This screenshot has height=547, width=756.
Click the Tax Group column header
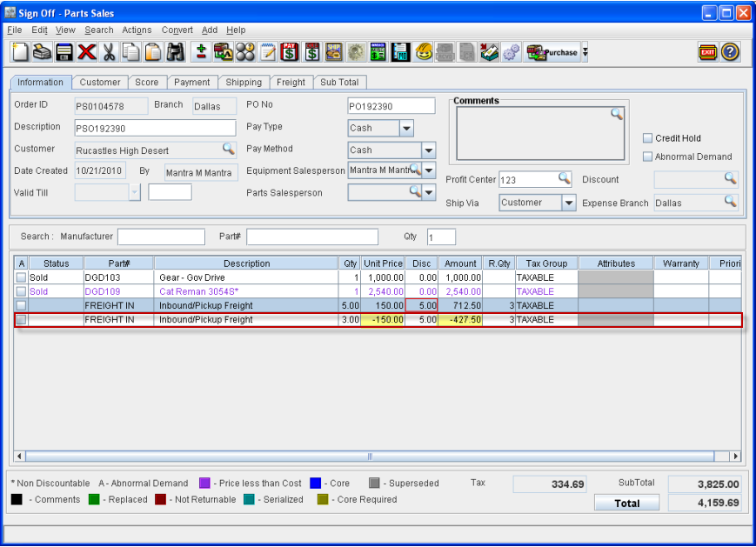pos(546,263)
